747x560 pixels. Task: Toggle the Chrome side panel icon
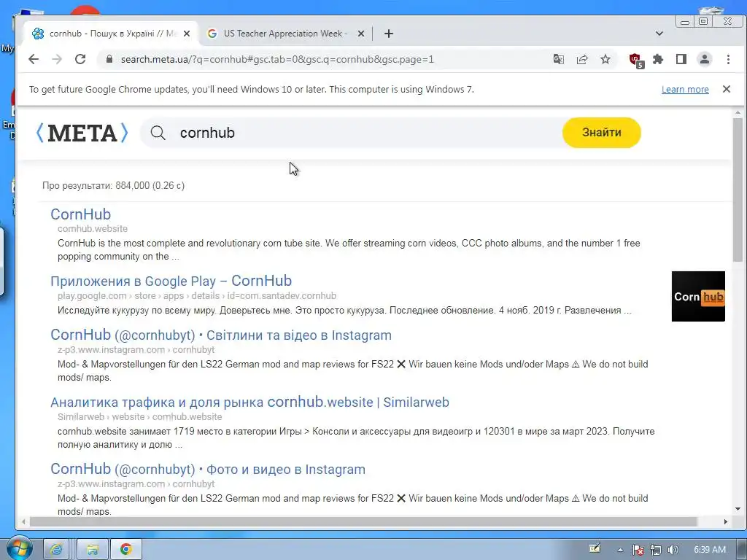681,59
